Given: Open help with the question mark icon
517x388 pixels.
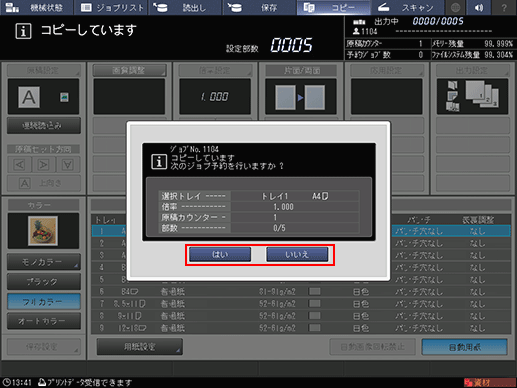Looking at the screenshot, I should (504, 7).
